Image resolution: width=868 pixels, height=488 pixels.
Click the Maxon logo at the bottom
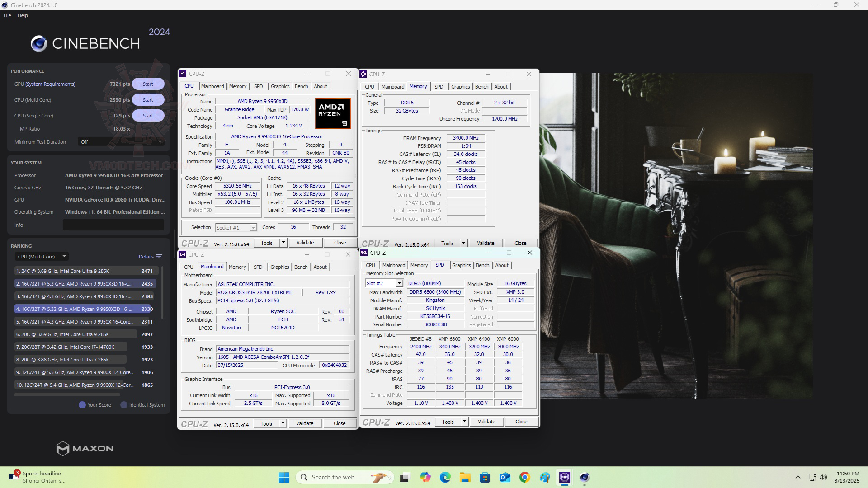tap(84, 448)
